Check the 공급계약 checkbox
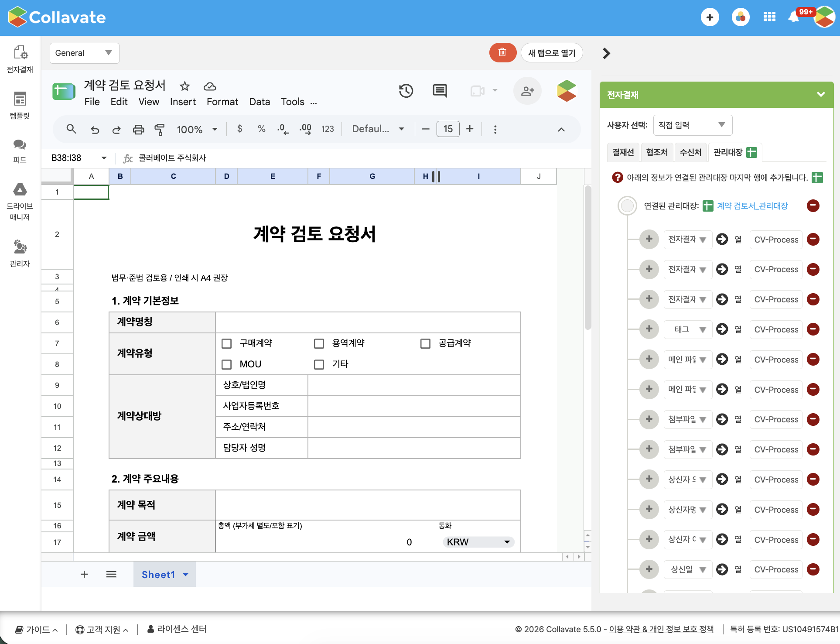The width and height of the screenshot is (840, 644). pos(425,343)
